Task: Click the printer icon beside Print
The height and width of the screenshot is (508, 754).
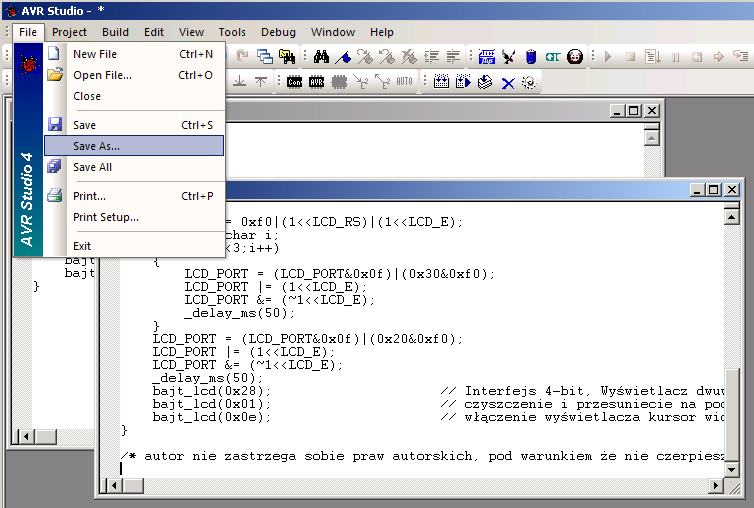Action: click(55, 196)
